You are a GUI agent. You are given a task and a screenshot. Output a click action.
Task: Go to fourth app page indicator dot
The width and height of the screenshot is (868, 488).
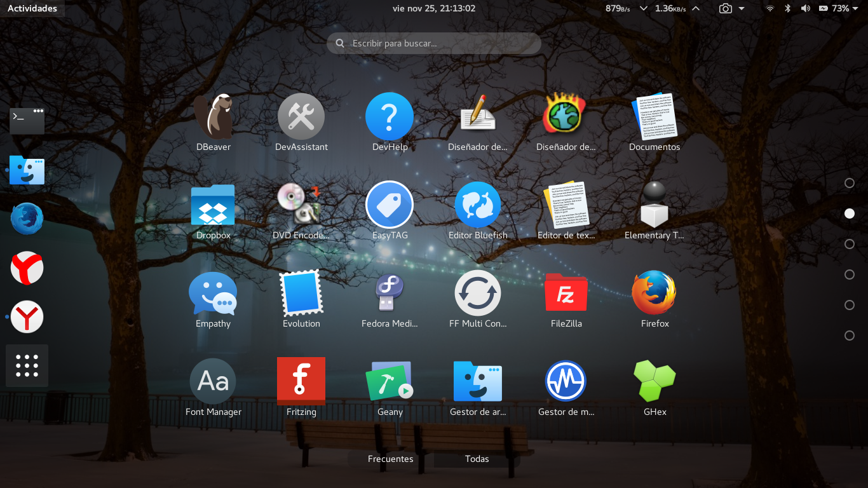[850, 274]
